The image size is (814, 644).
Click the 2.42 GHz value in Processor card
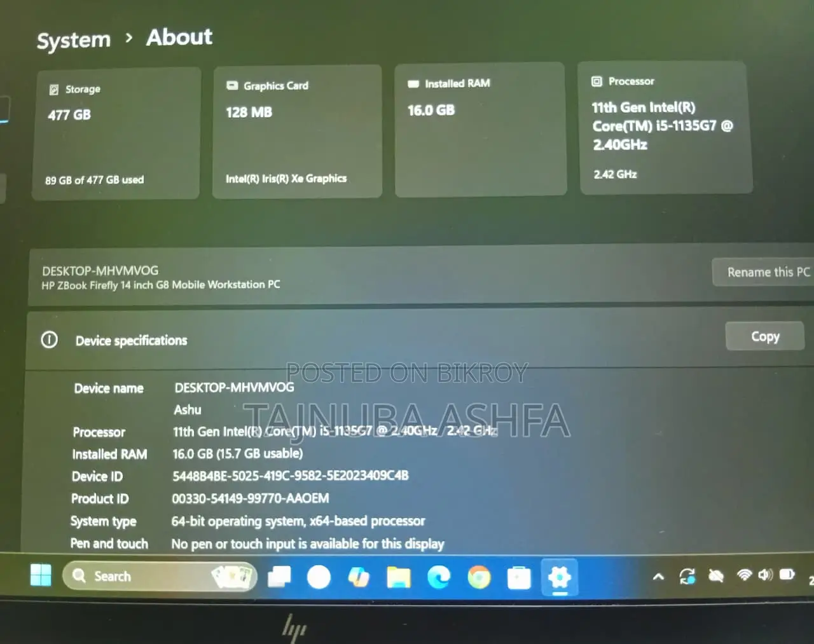615,174
